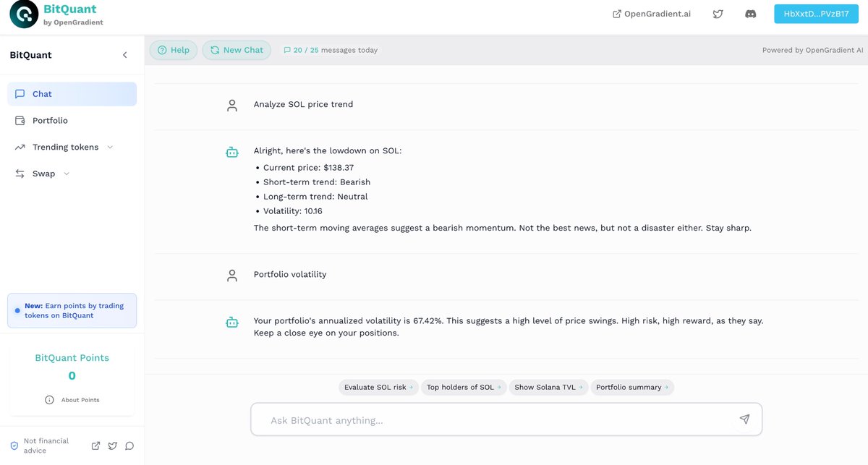Click the bot avatar beside SOL lowdown reply

pos(232,152)
